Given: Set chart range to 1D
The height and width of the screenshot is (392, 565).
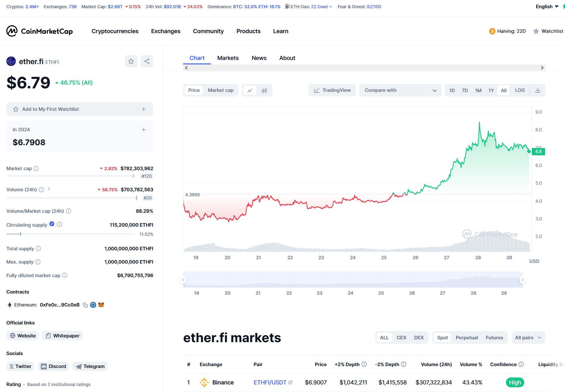Looking at the screenshot, I should (452, 90).
